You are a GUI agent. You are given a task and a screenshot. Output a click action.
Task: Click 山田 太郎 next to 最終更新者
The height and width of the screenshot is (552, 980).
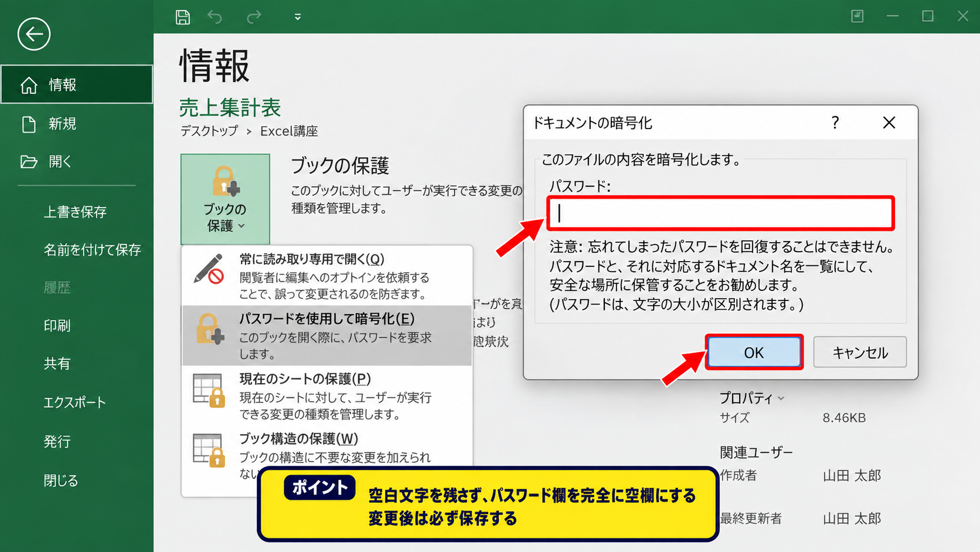pyautogui.click(x=852, y=519)
